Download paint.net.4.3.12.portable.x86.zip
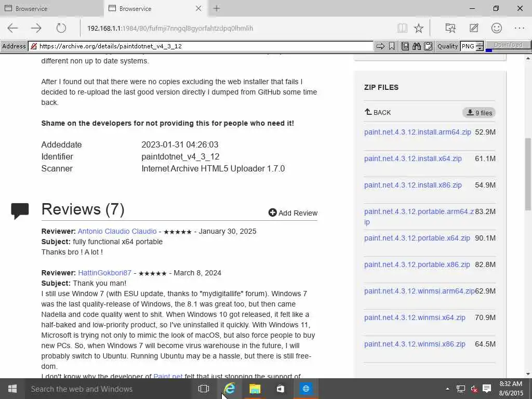The width and height of the screenshot is (532, 399). pyautogui.click(x=417, y=264)
